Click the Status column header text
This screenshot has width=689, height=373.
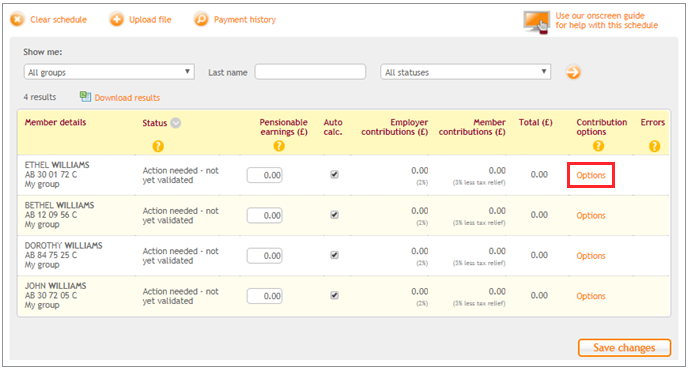click(x=155, y=123)
